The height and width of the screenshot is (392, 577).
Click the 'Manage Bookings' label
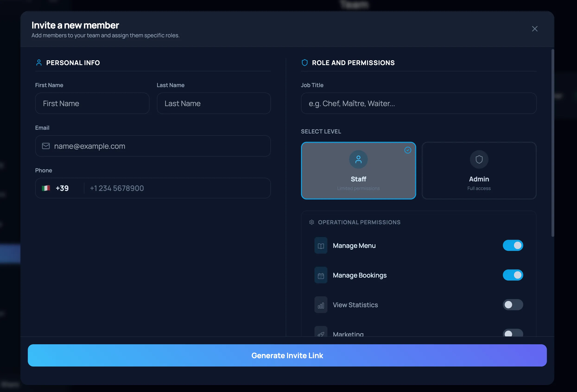pyautogui.click(x=359, y=275)
